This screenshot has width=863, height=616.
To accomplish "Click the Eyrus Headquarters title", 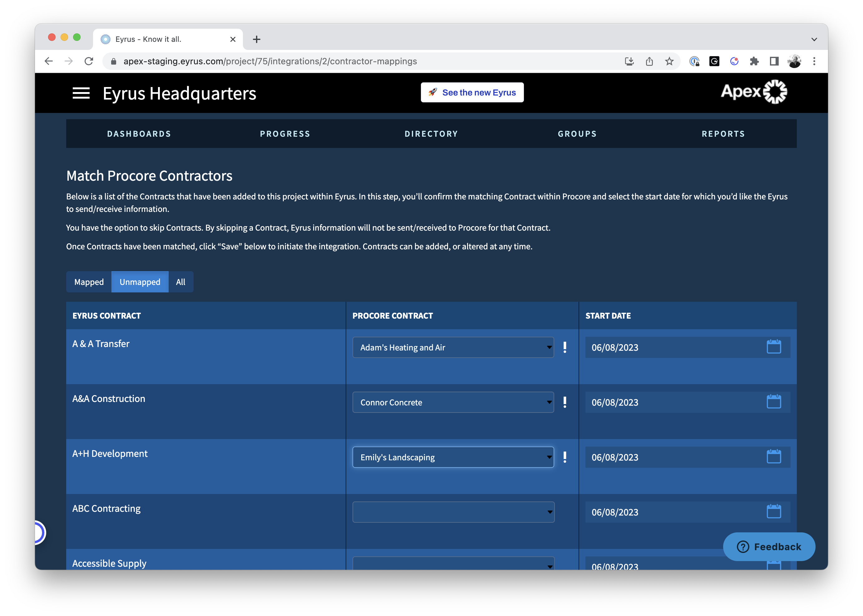I will click(x=180, y=93).
